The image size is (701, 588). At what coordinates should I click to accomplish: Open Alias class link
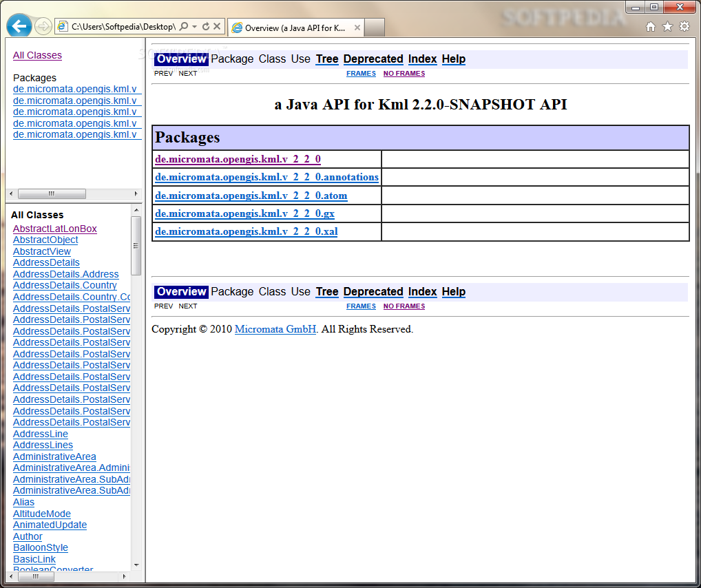click(23, 502)
